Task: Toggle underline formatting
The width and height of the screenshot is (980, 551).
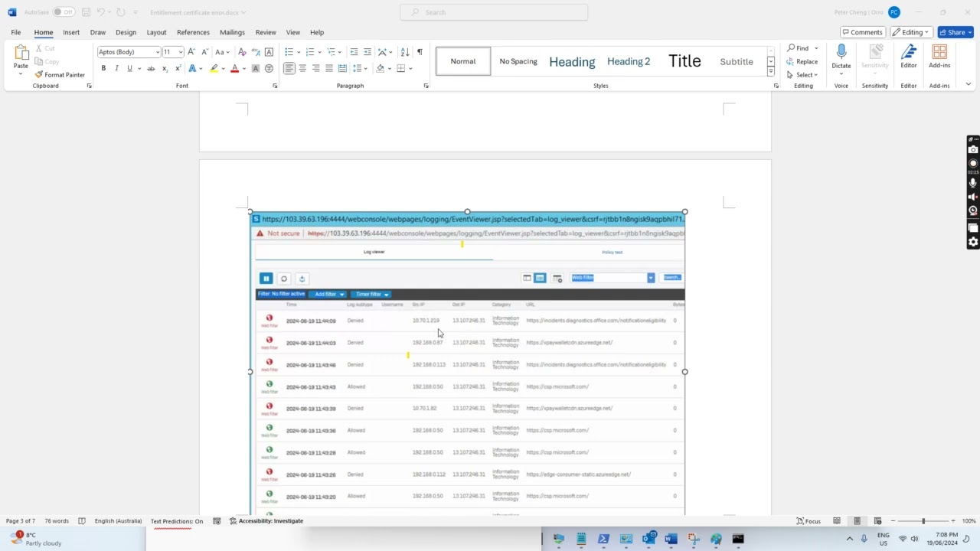Action: tap(129, 68)
